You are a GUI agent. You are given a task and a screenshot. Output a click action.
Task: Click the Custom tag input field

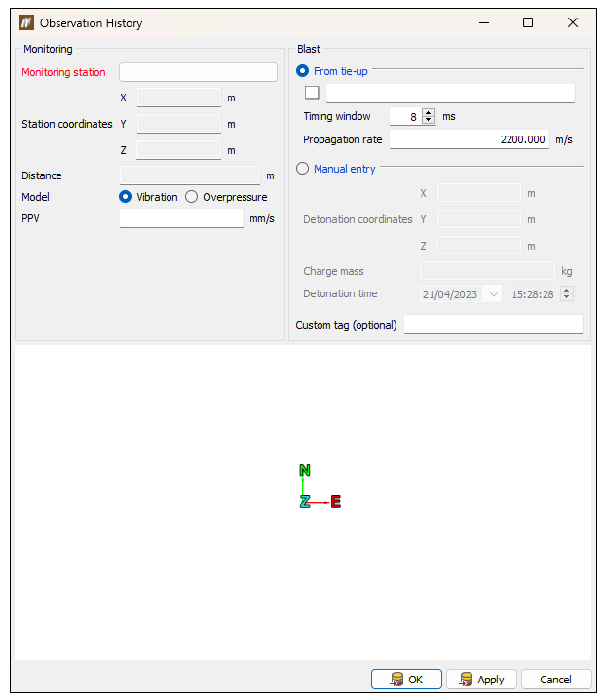click(493, 325)
